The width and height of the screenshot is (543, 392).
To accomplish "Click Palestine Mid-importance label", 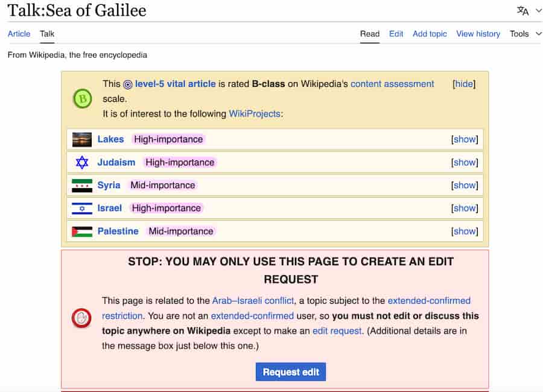I will (x=181, y=232).
